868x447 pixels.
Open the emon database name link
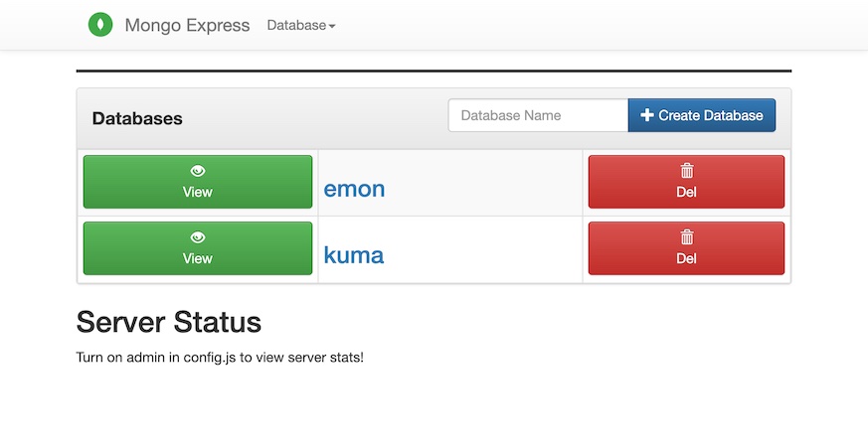click(354, 189)
